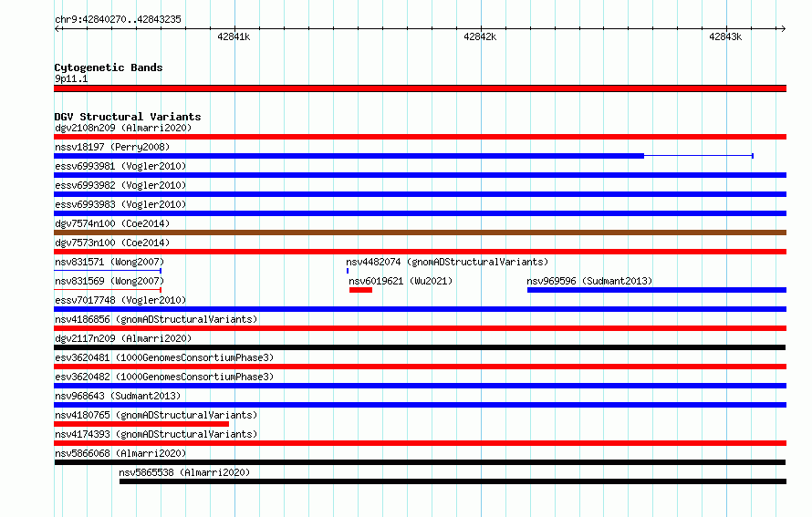Click the essv6993983 (Vogler2010) label
The height and width of the screenshot is (517, 812).
(x=120, y=204)
